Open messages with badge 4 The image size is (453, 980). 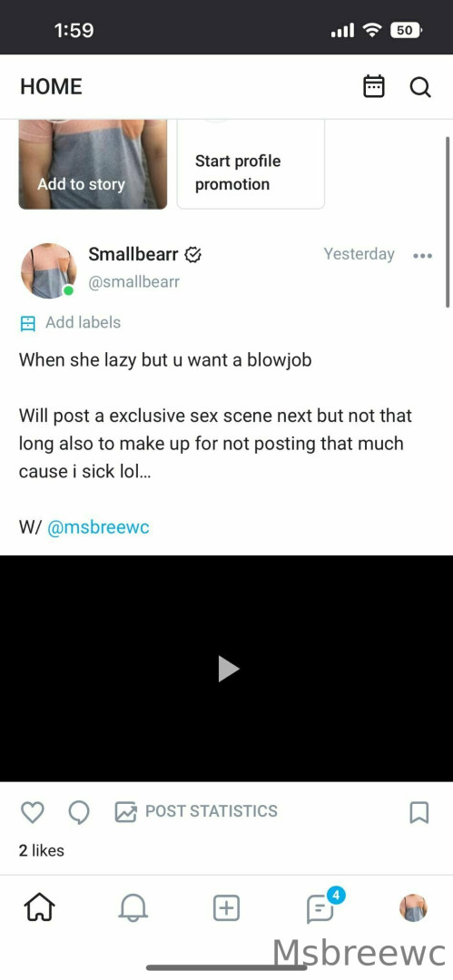click(x=320, y=907)
